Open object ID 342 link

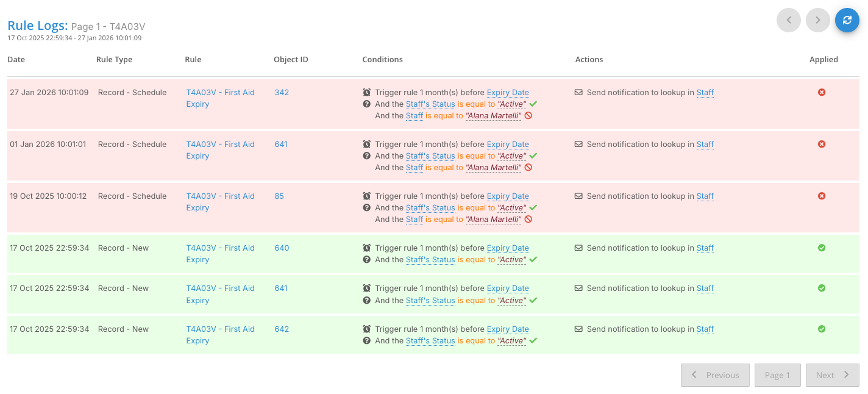pyautogui.click(x=282, y=93)
